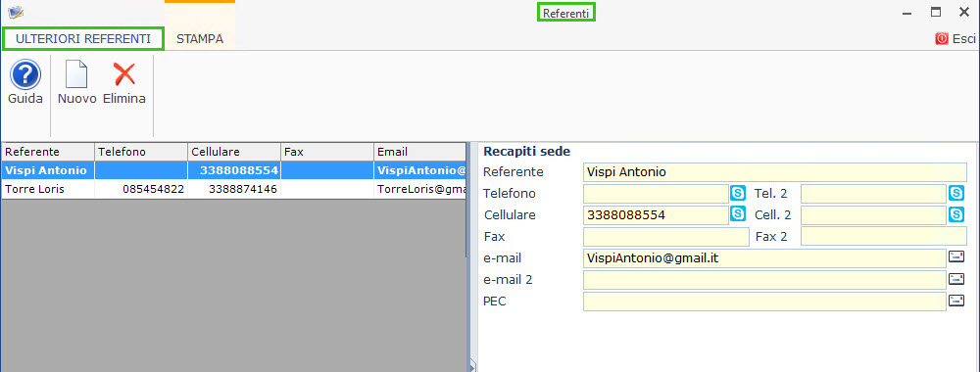Click the mail icon beside e-mail 2 field

coord(956,278)
